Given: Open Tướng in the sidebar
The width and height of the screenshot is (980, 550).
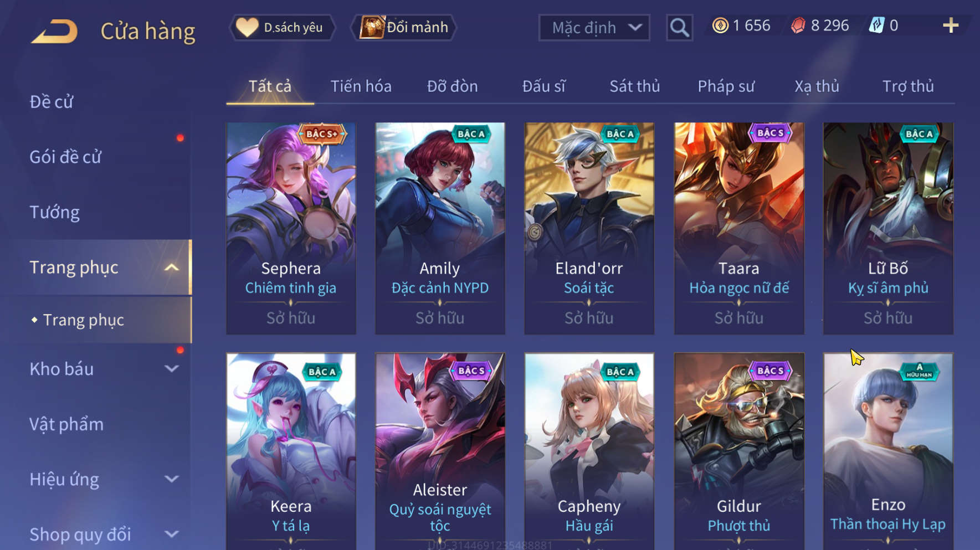Looking at the screenshot, I should pos(54,213).
